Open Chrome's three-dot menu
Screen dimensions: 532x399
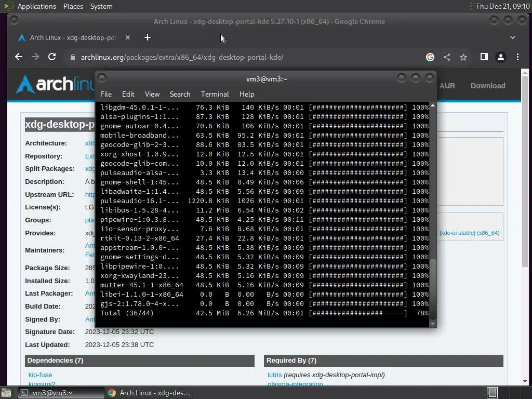pos(517,57)
